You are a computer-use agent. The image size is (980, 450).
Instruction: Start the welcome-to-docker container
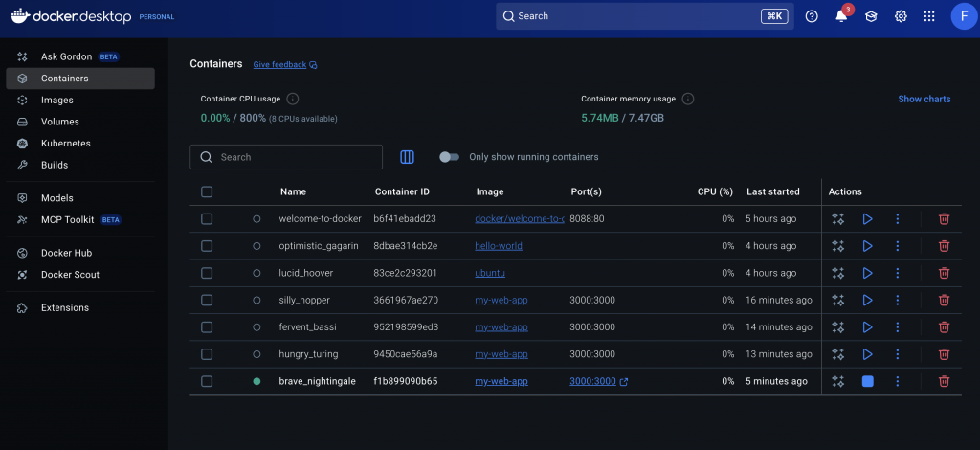pos(867,218)
